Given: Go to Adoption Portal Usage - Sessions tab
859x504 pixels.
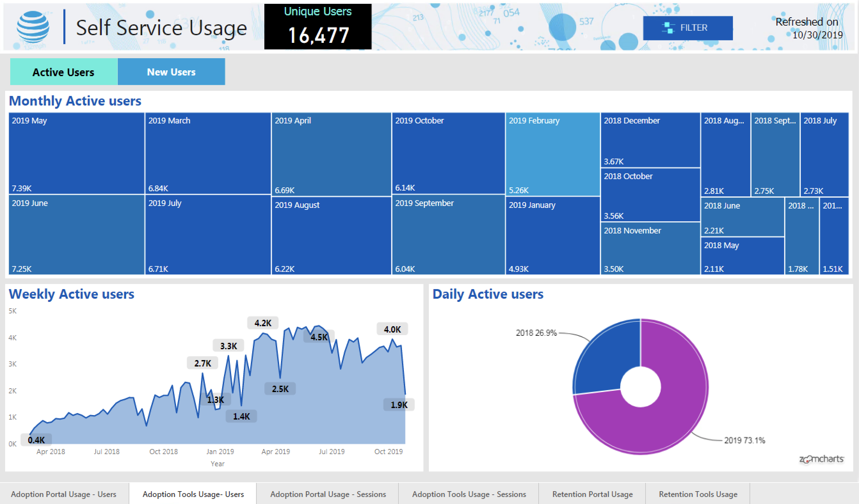Looking at the screenshot, I should tap(328, 494).
